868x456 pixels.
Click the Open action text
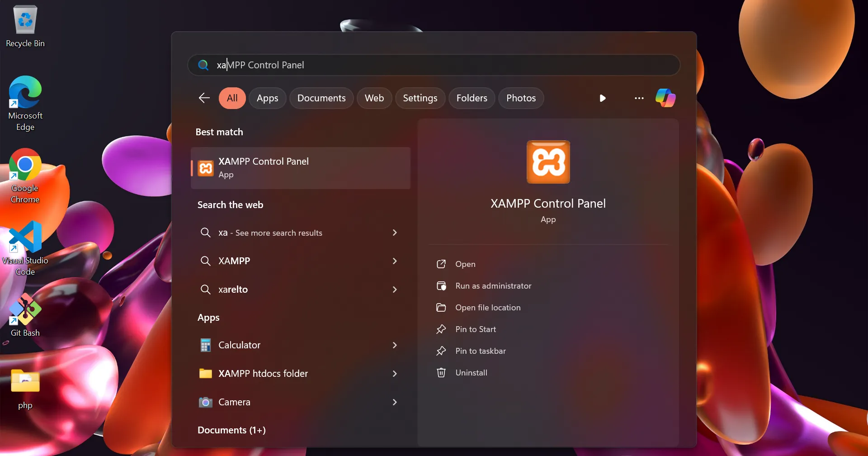(x=465, y=264)
